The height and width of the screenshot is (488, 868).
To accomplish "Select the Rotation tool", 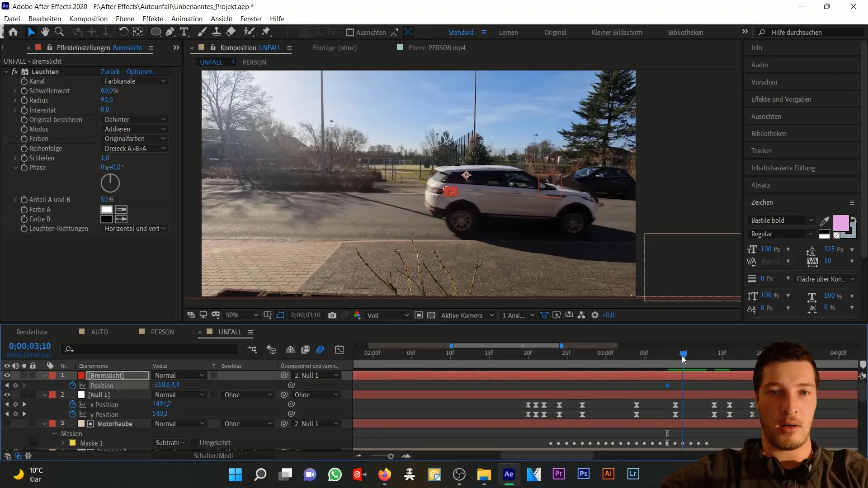I will point(123,32).
